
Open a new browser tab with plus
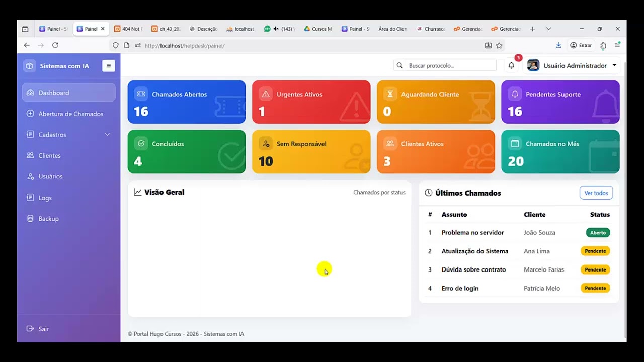pyautogui.click(x=533, y=29)
